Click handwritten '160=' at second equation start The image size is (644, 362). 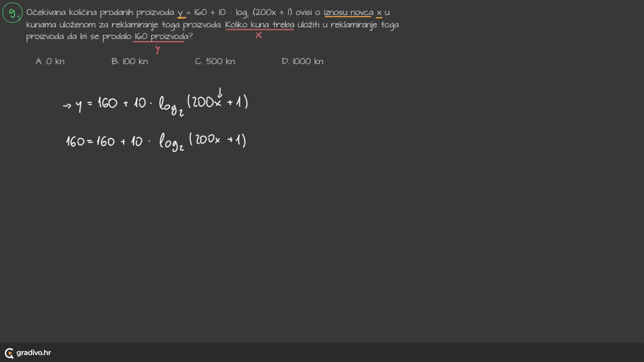coord(79,141)
